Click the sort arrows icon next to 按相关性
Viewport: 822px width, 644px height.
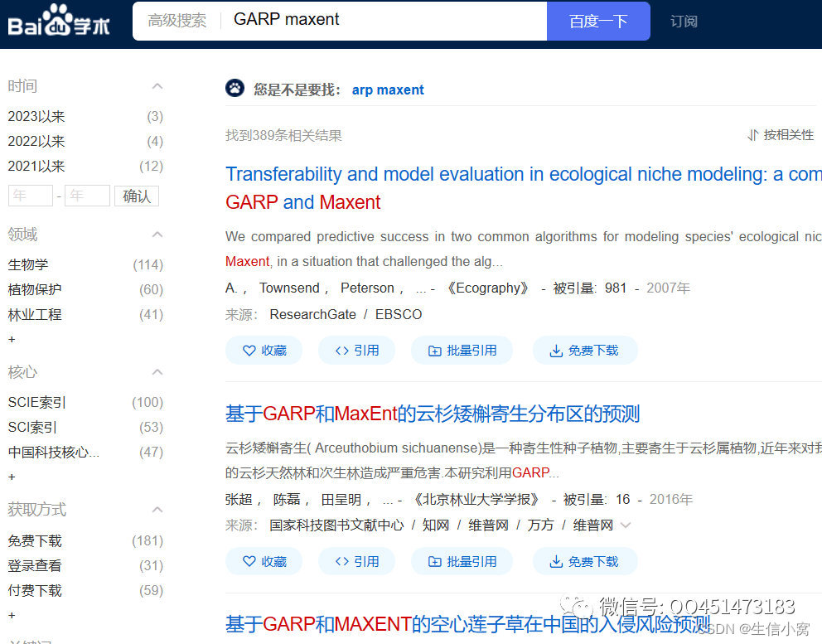[x=752, y=135]
